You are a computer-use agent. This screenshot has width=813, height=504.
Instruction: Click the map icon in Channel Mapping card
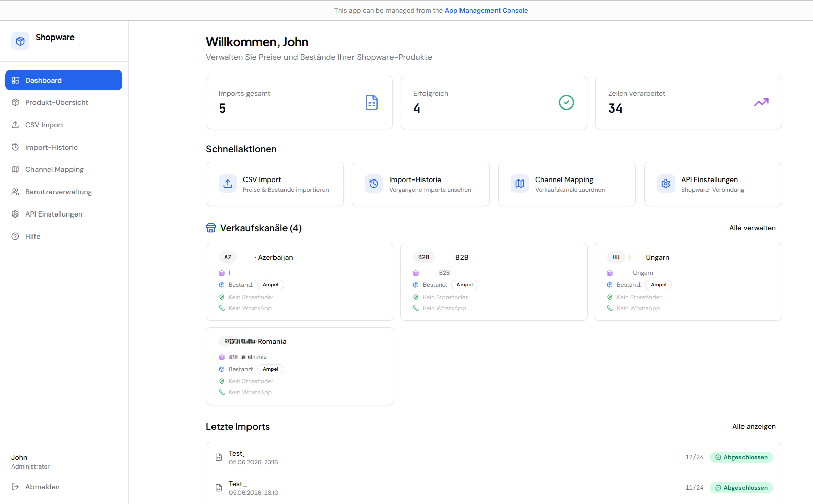point(520,184)
